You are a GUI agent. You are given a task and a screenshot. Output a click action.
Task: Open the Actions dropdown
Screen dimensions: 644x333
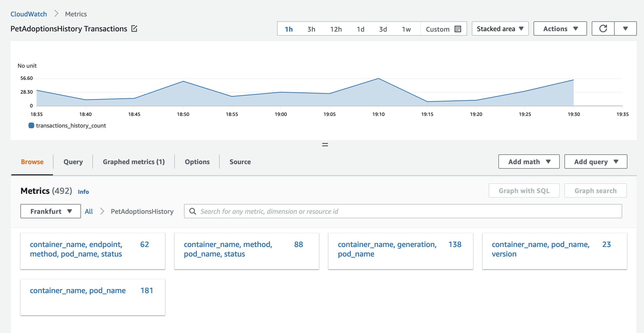(x=560, y=29)
